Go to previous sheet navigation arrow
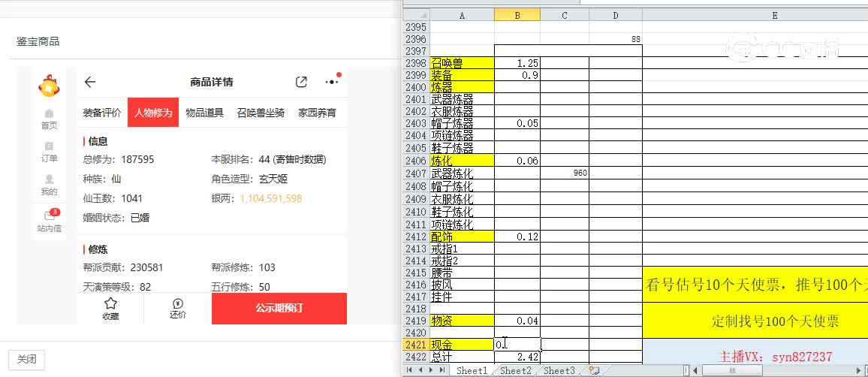Screen dimensions: 868x377 [x=420, y=369]
